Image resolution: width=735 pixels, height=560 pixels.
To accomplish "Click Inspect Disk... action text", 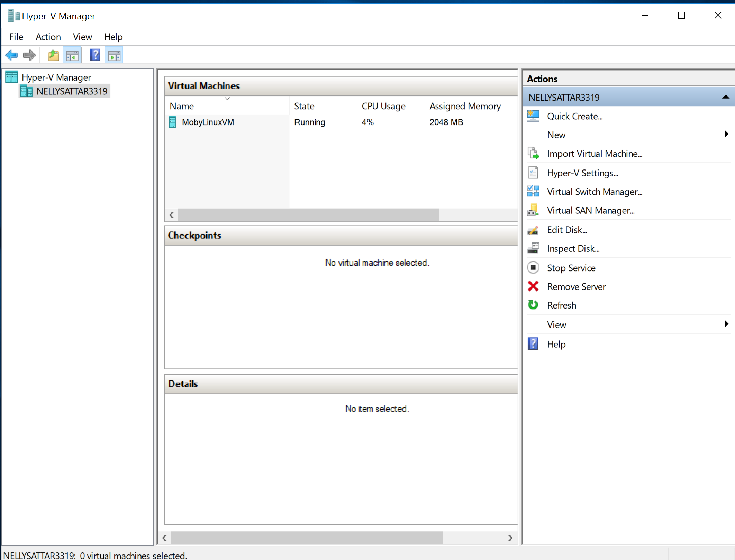I will tap(573, 248).
